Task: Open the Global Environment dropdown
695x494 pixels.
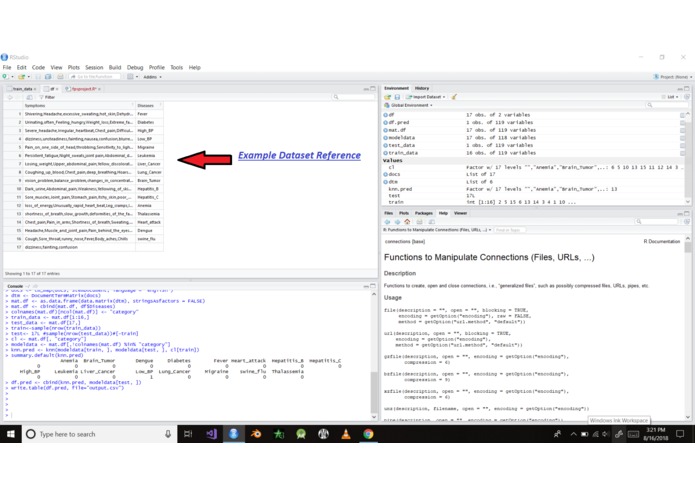Action: coord(409,105)
